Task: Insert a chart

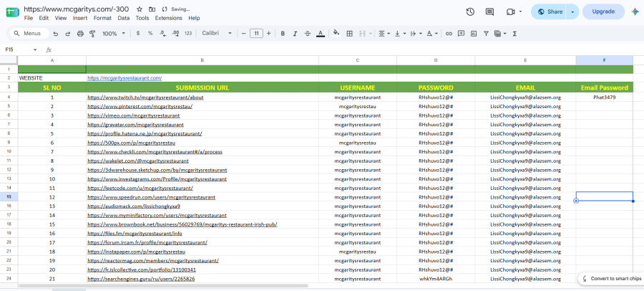Action: (x=474, y=34)
